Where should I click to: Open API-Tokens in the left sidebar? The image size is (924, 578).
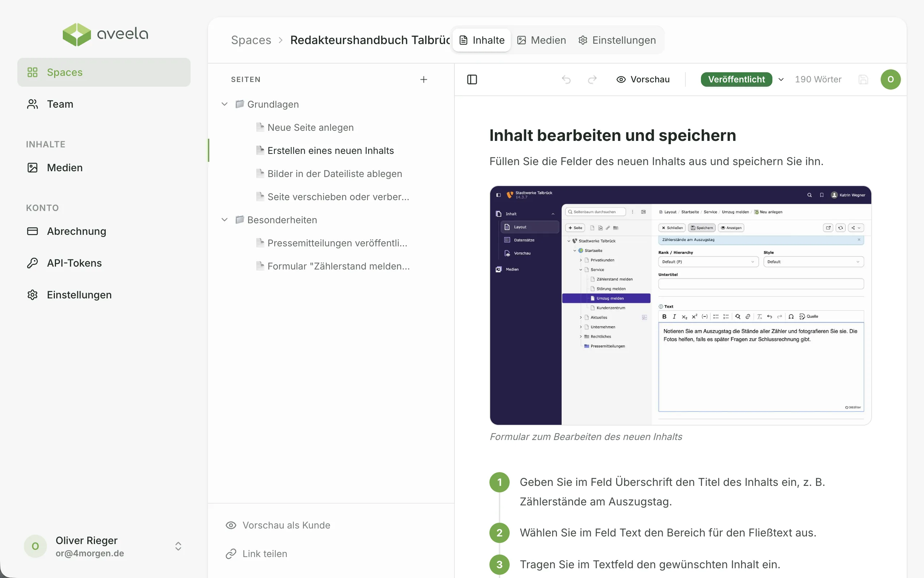pos(104,263)
